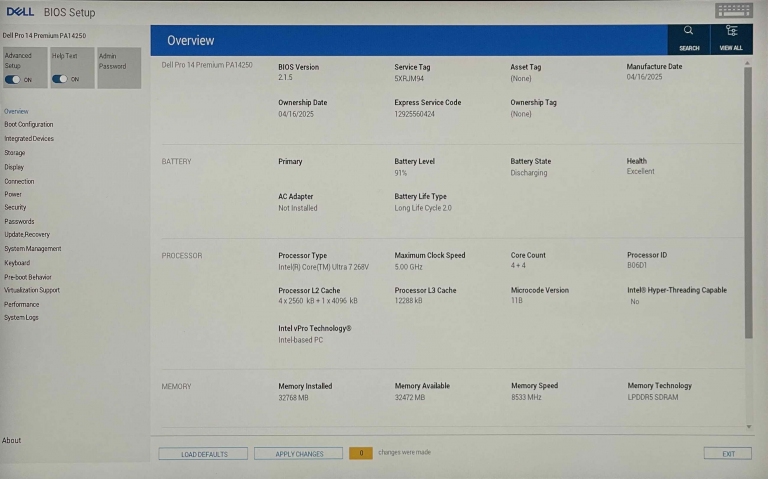
Task: Click Processor ID B06D1 value
Action: 637,265
